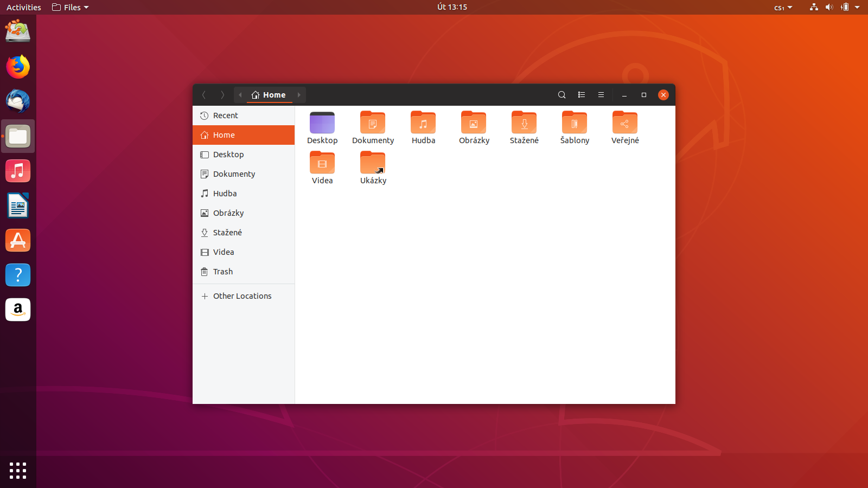Launch Rhythmbox music player from the dock
The width and height of the screenshot is (868, 488).
click(18, 171)
